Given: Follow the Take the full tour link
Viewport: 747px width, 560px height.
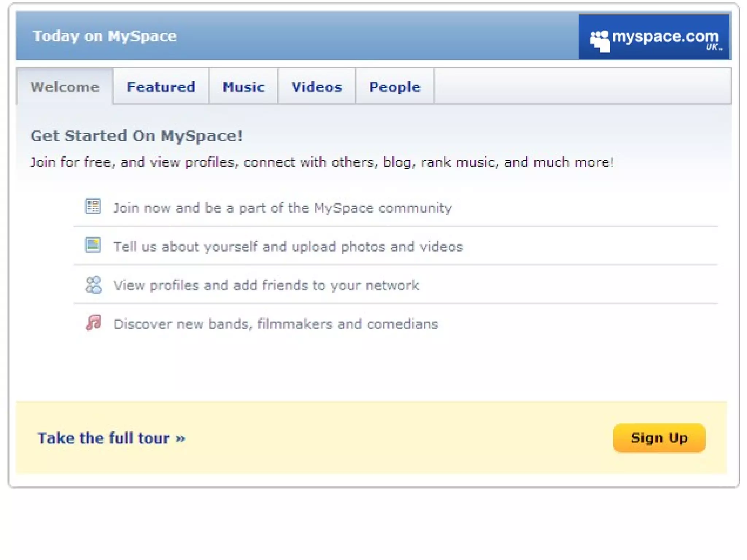Looking at the screenshot, I should pyautogui.click(x=111, y=438).
